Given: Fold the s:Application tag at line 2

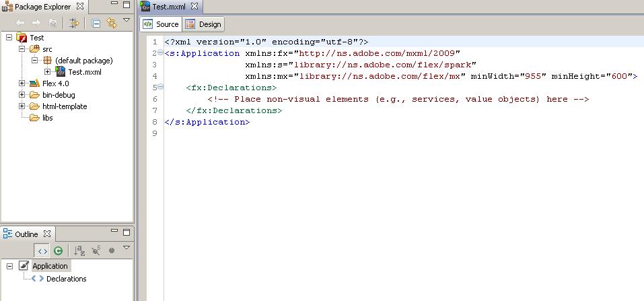Looking at the screenshot, I should 160,53.
